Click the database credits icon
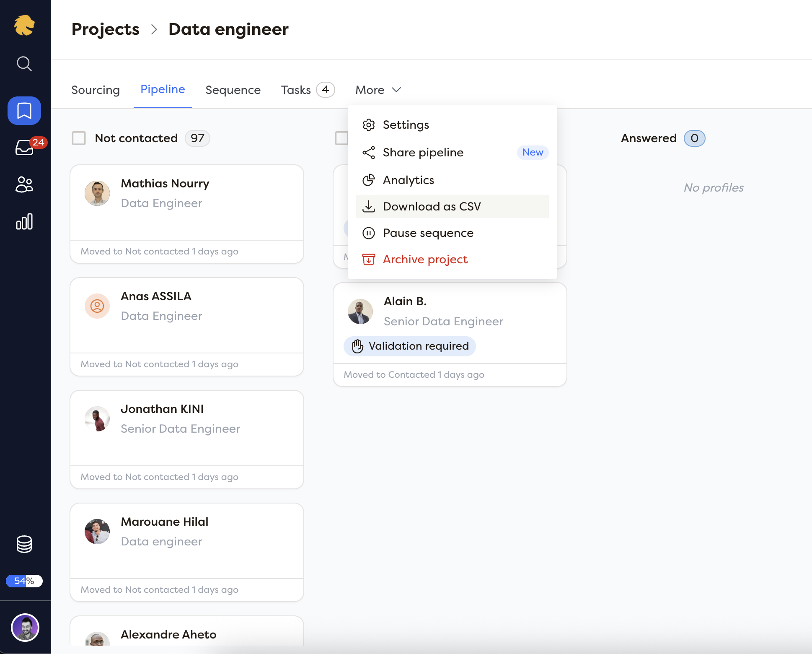Image resolution: width=812 pixels, height=654 pixels. [x=24, y=544]
